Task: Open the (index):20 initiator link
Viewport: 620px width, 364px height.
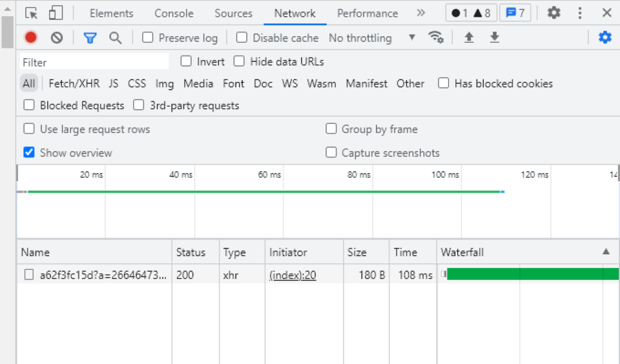Action: pyautogui.click(x=293, y=275)
